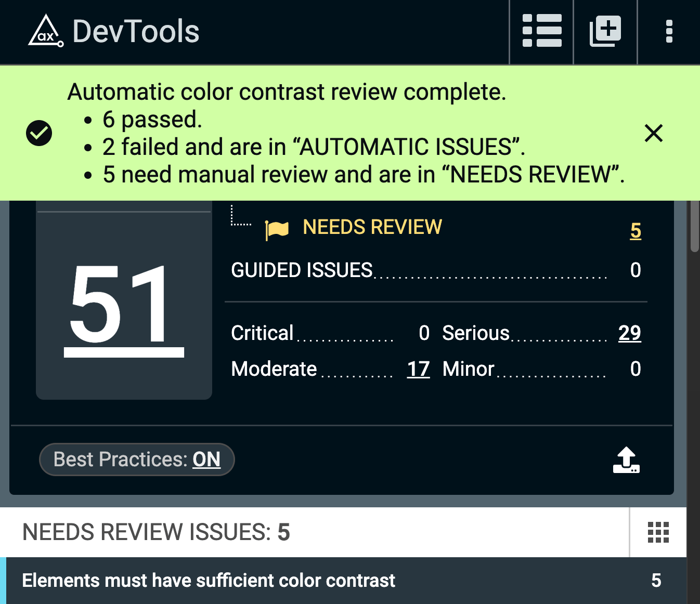Image resolution: width=700 pixels, height=604 pixels.
Task: Expand the color contrast issue row
Action: (208, 581)
